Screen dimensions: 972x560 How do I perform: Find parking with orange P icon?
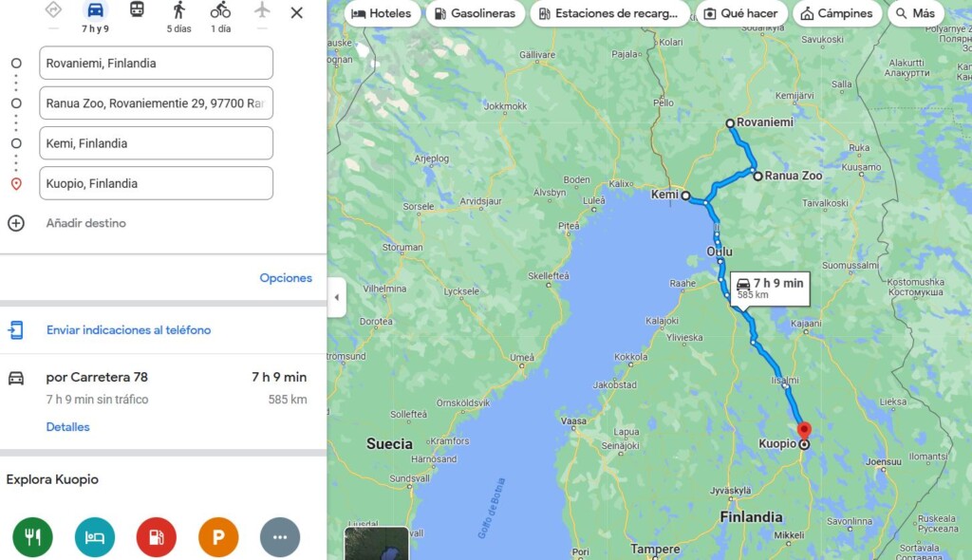click(x=218, y=537)
